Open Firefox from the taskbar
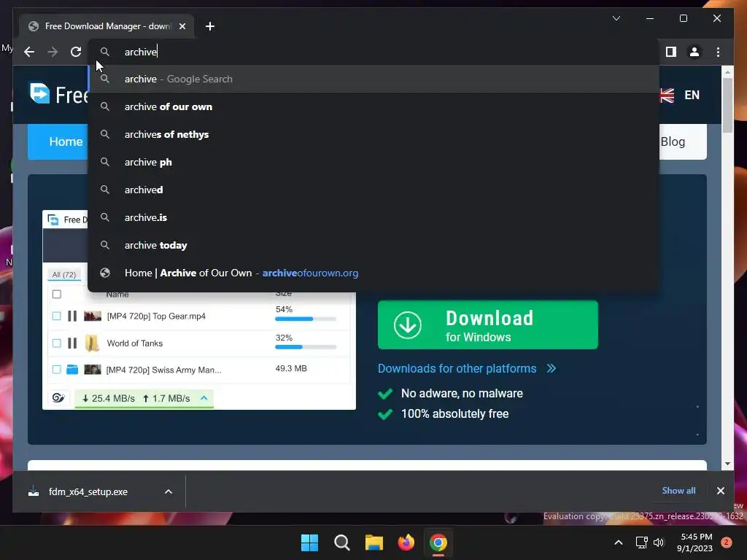 click(x=406, y=542)
